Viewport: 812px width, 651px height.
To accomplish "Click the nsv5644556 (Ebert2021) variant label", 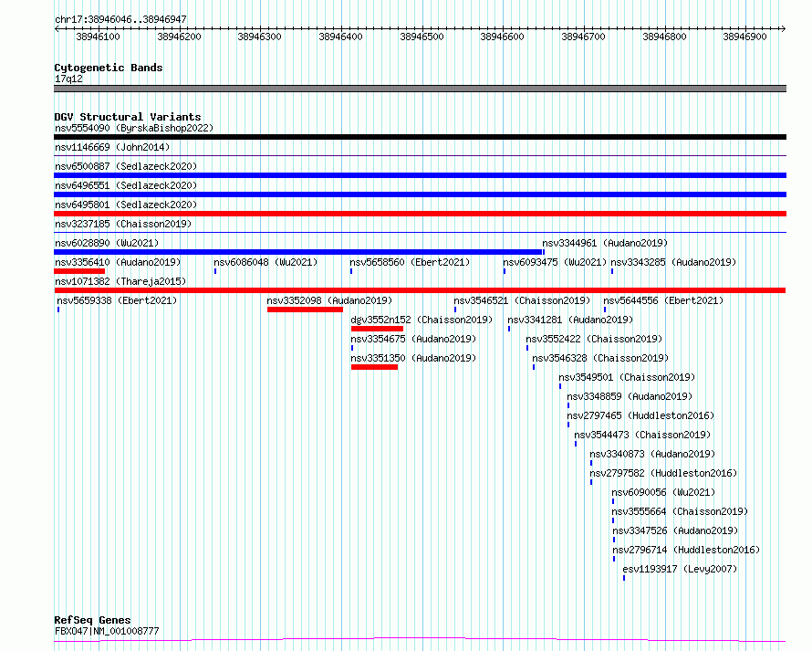I will (x=662, y=300).
